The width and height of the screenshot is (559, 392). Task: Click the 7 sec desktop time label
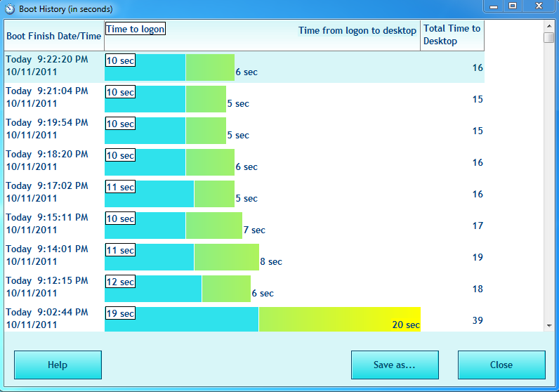254,230
